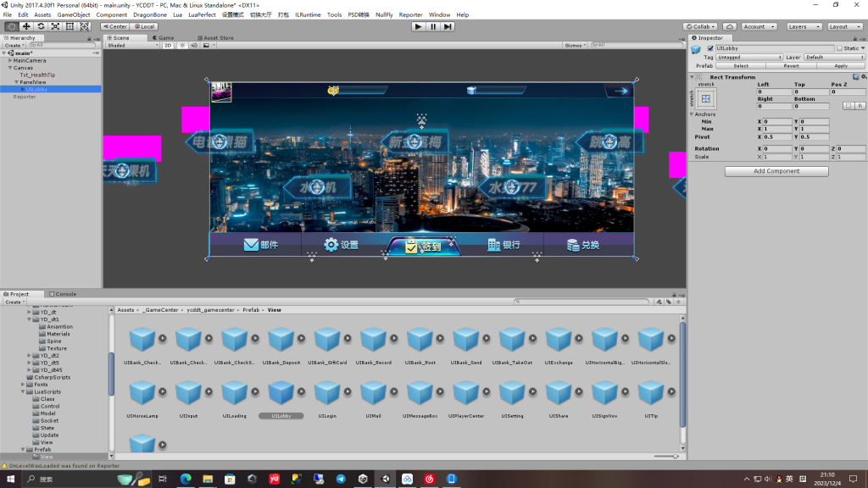
Task: Select the Move tool
Action: (x=26, y=26)
